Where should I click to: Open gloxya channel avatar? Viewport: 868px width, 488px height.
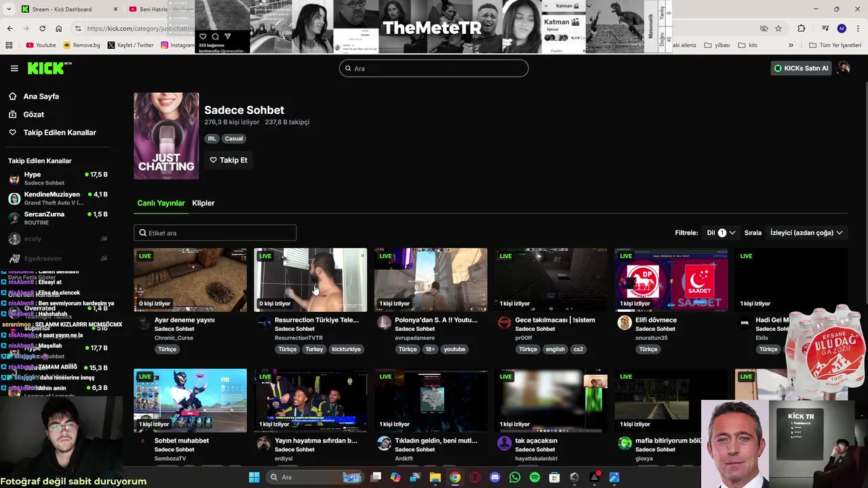[x=625, y=443]
